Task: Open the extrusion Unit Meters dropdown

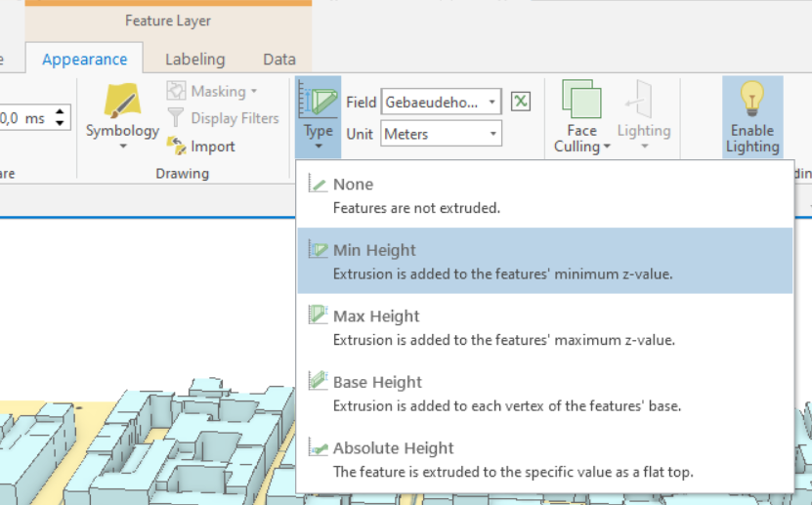Action: point(442,134)
